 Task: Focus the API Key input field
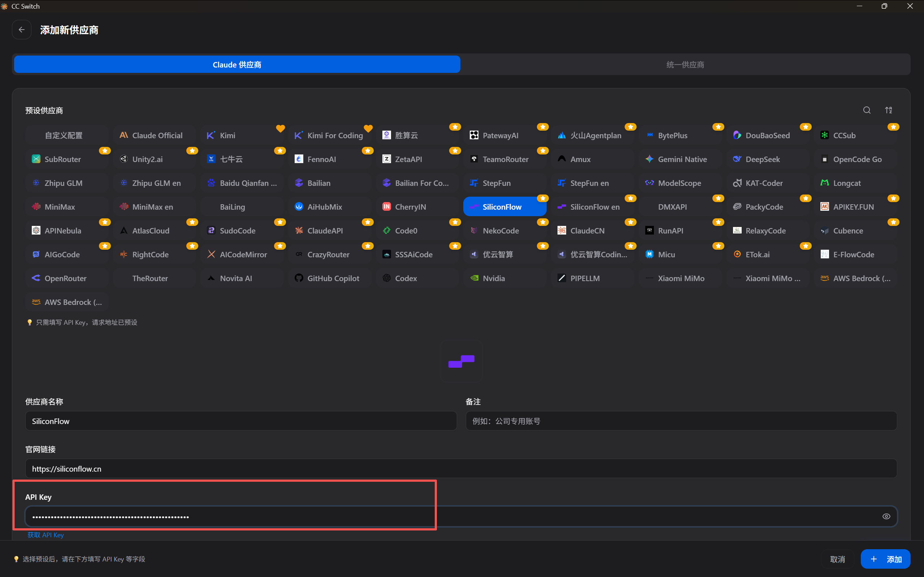pos(461,516)
